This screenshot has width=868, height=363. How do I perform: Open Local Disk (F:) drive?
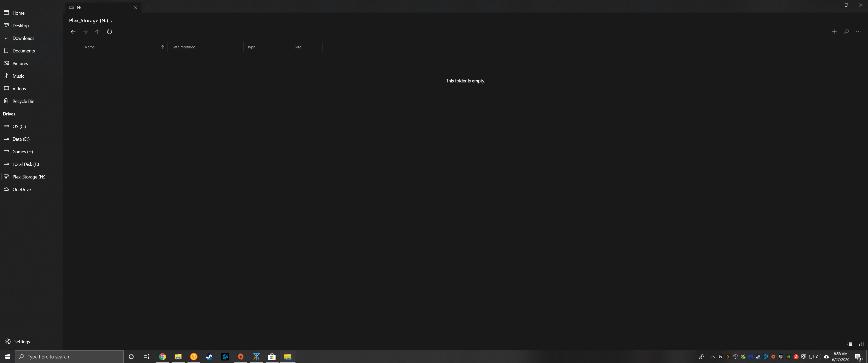pyautogui.click(x=31, y=164)
